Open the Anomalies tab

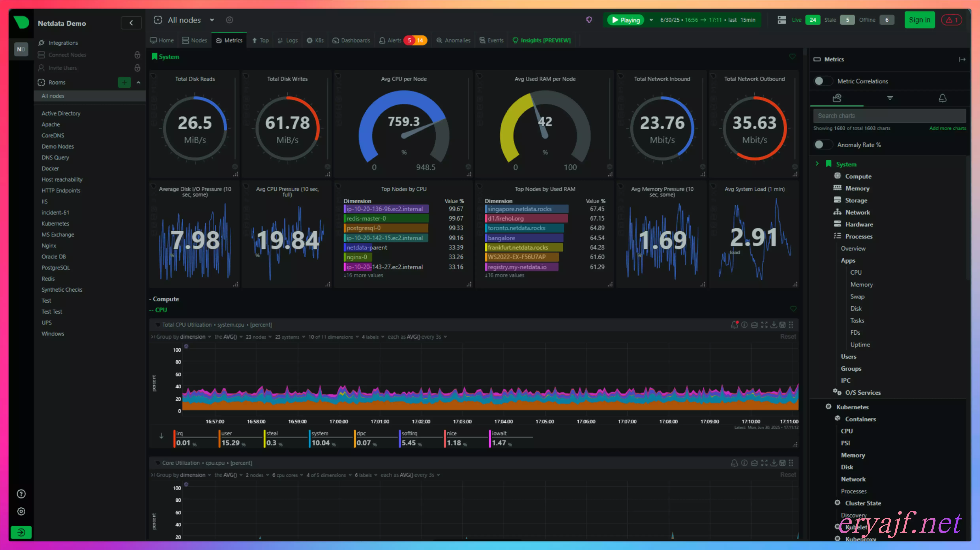pos(453,40)
